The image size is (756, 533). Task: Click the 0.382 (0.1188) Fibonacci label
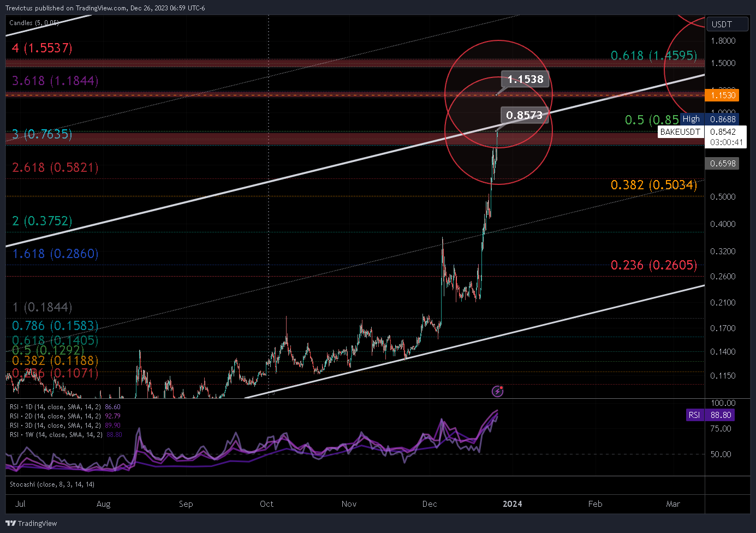[55, 361]
